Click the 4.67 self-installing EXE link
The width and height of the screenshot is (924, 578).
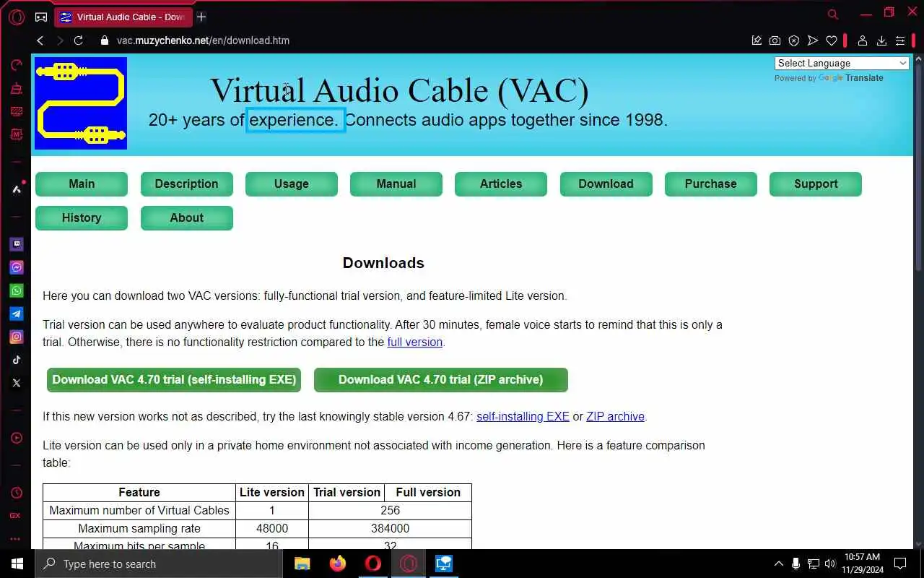pyautogui.click(x=523, y=417)
